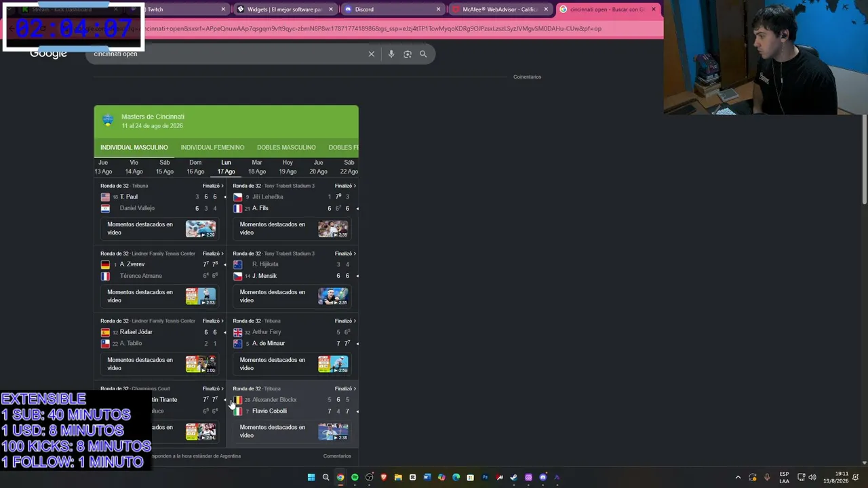Expand Finalizó for Hijikata vs Mensik match
This screenshot has height=488, width=868.
(345, 253)
